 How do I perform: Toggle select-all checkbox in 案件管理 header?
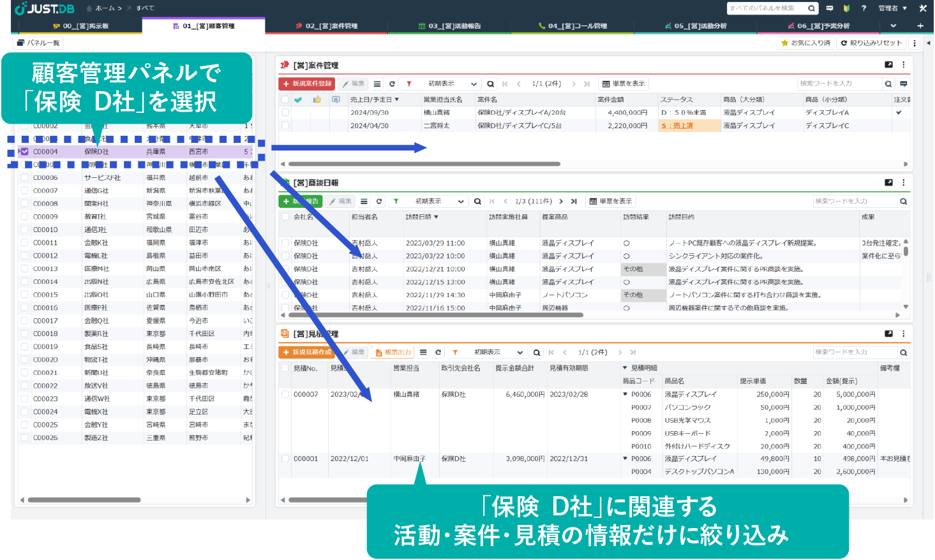click(x=285, y=99)
